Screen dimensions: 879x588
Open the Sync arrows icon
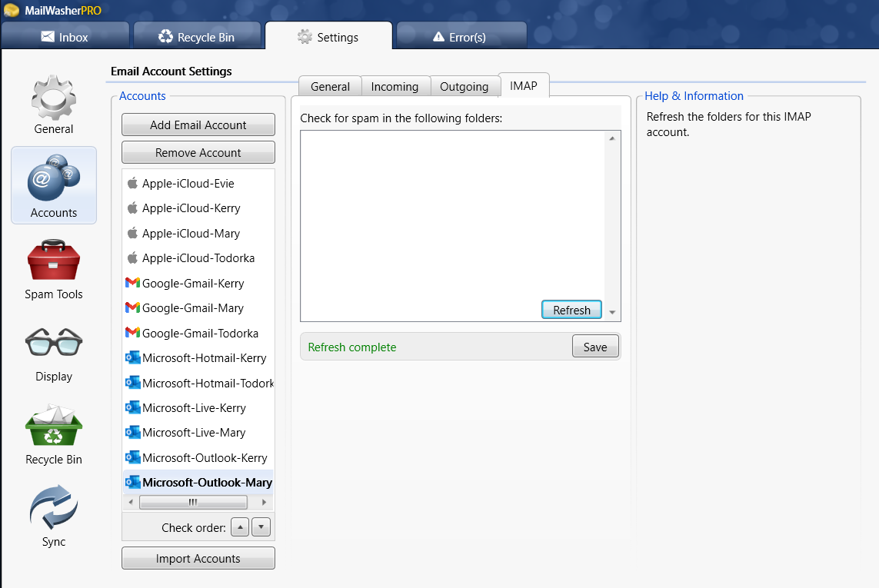pyautogui.click(x=54, y=507)
